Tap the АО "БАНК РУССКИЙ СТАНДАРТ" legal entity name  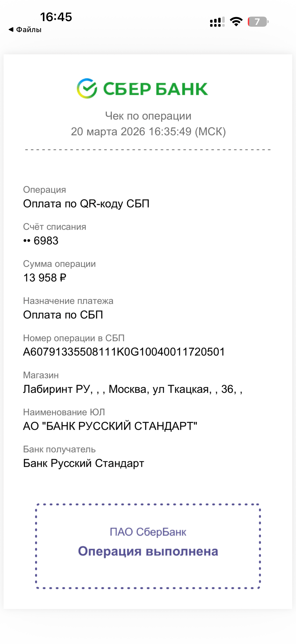pyautogui.click(x=110, y=426)
